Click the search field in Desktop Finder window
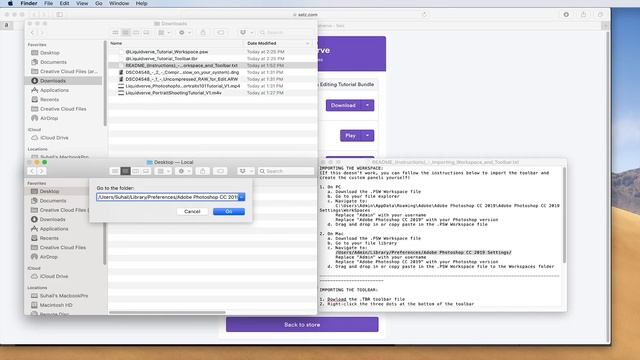This screenshot has height=360, width=640. [x=286, y=171]
